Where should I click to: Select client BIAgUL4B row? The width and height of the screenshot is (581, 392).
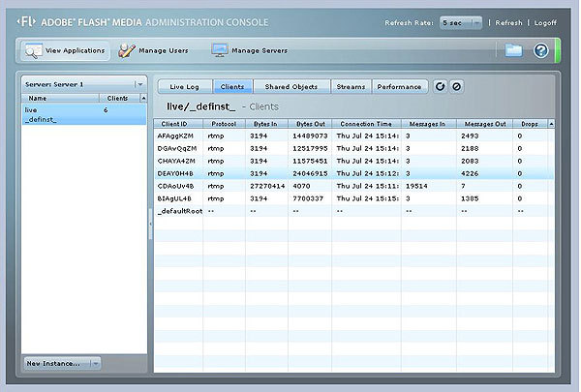[353, 198]
